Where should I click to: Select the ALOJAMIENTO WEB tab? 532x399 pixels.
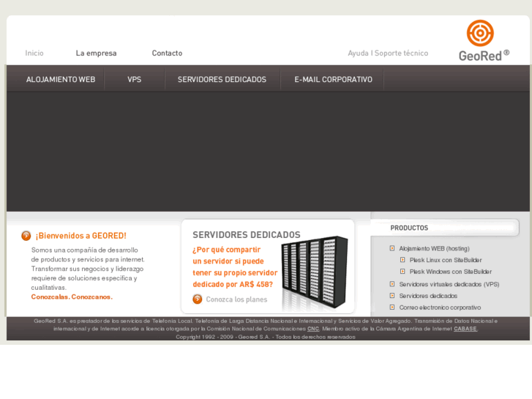tap(61, 80)
